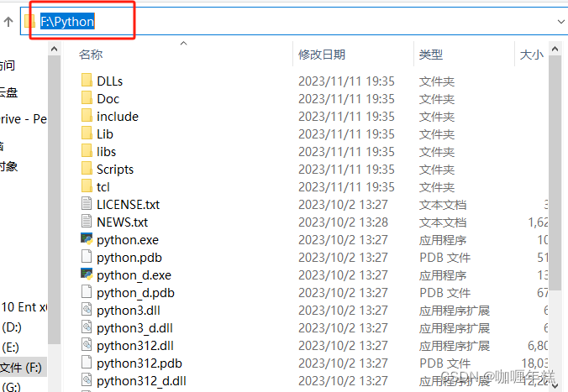Click the include folder icon
Screen dimensions: 568x392
(87, 116)
